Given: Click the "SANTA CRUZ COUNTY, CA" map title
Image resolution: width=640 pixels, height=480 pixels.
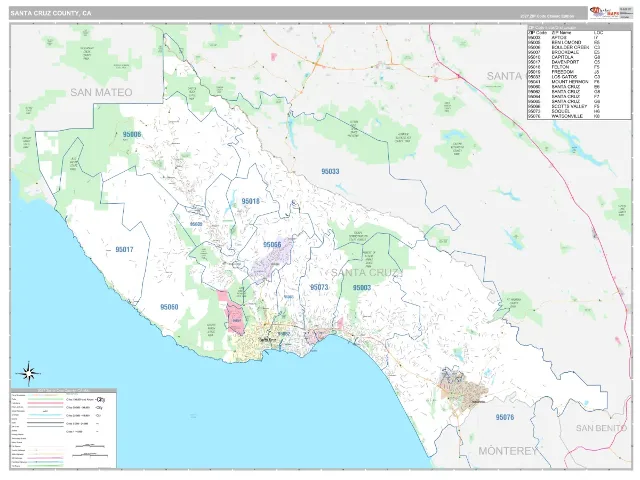Looking at the screenshot, I should 51,13.
